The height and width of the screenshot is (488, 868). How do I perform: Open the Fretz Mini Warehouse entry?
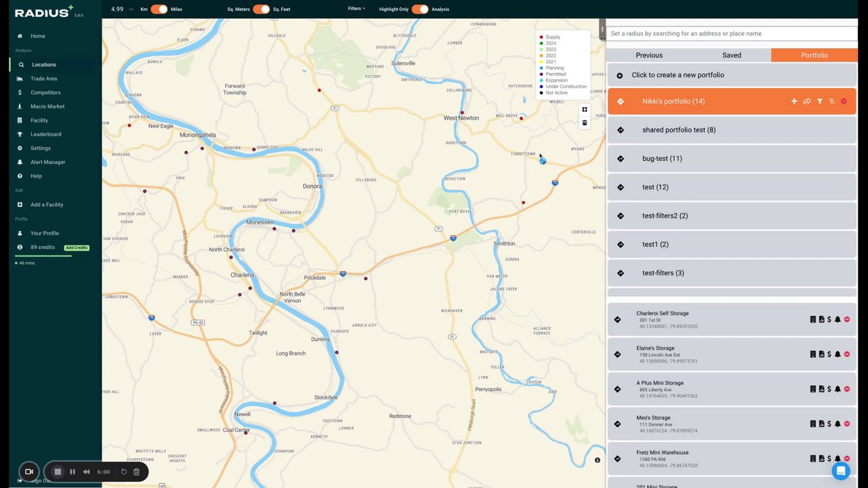pyautogui.click(x=732, y=459)
